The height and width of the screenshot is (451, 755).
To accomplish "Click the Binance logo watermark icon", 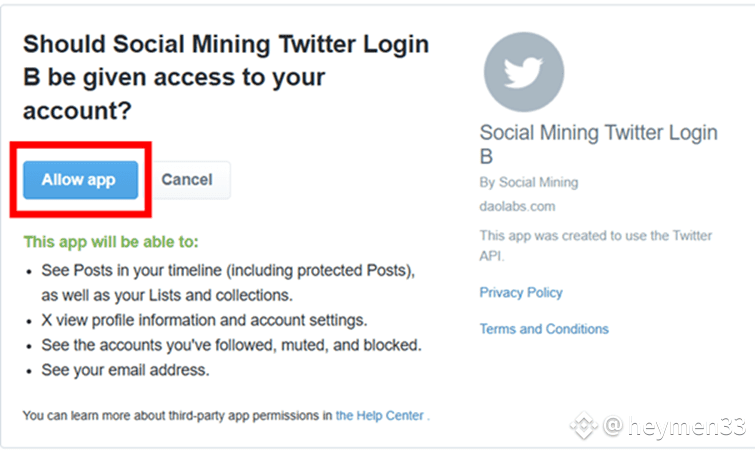I will (x=584, y=425).
